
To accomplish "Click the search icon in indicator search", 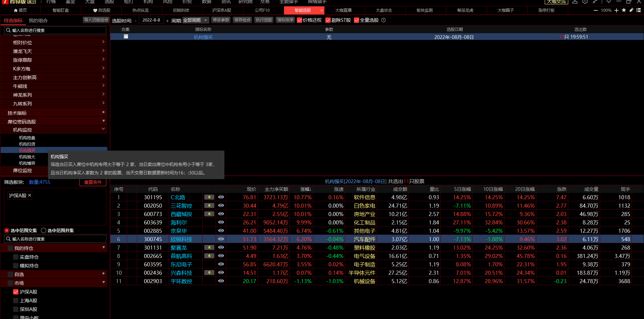I will [8, 30].
